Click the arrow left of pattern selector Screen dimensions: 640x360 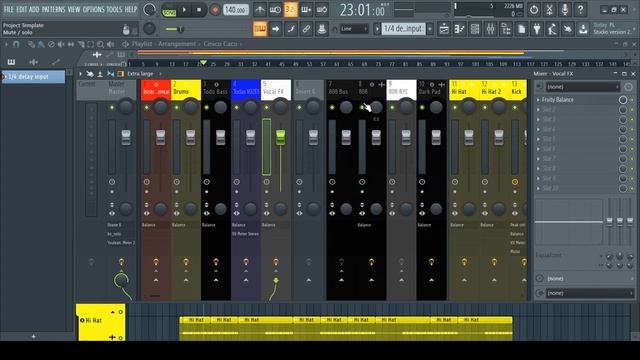point(377,29)
